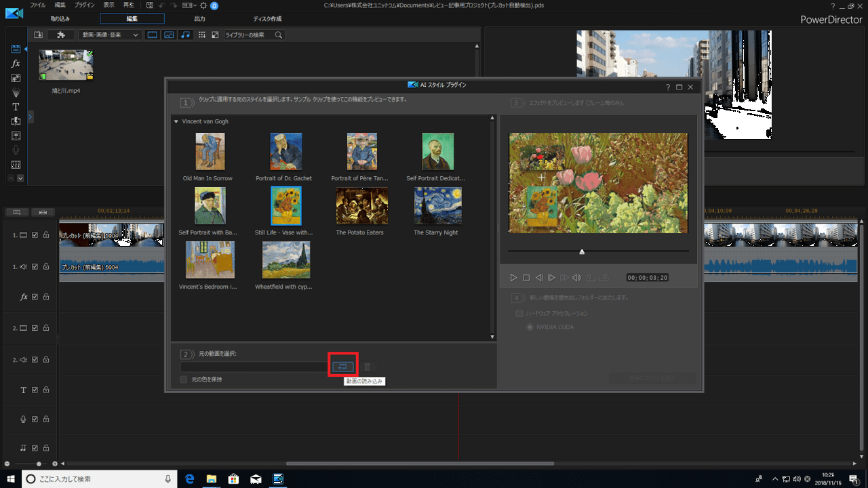This screenshot has height=488, width=868.
Task: Click the volume speaker icon in plugin preview
Action: click(x=576, y=277)
